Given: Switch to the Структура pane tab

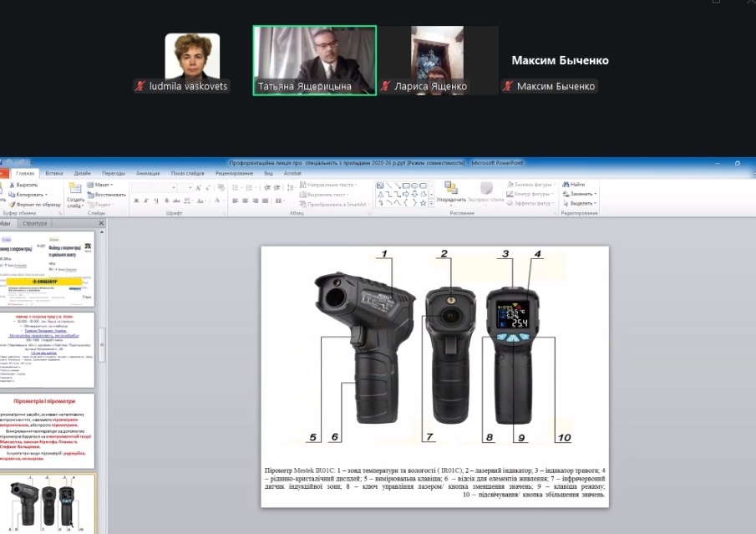Looking at the screenshot, I should pyautogui.click(x=35, y=224).
